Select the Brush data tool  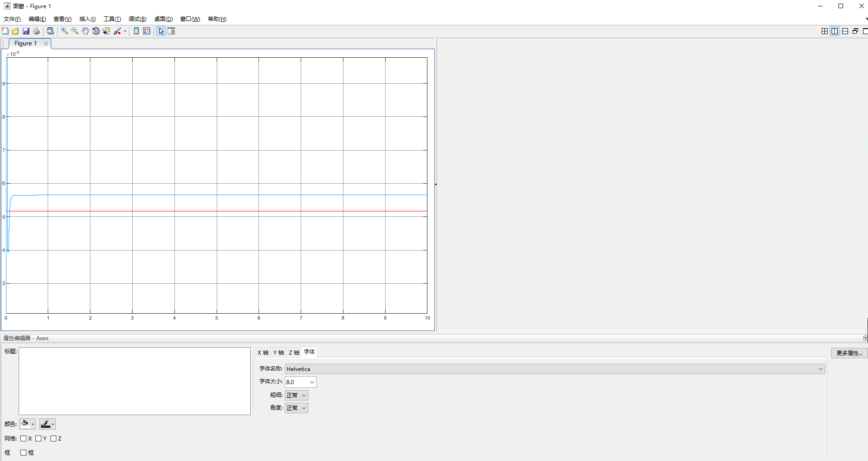tap(118, 31)
